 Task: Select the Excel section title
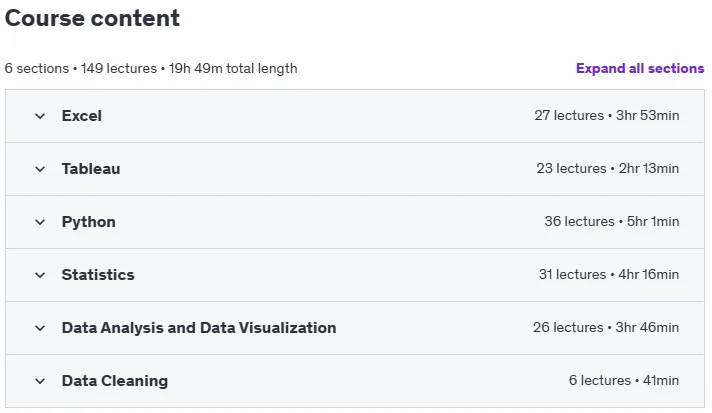[x=82, y=116]
